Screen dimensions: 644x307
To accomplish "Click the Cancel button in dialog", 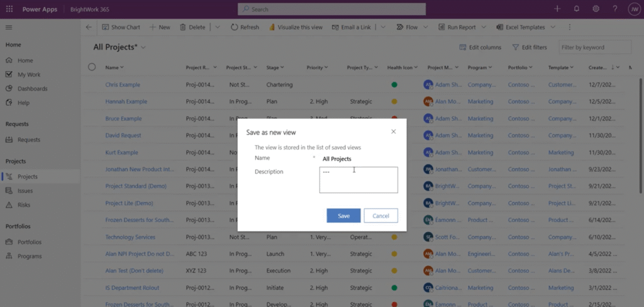I will [x=380, y=216].
